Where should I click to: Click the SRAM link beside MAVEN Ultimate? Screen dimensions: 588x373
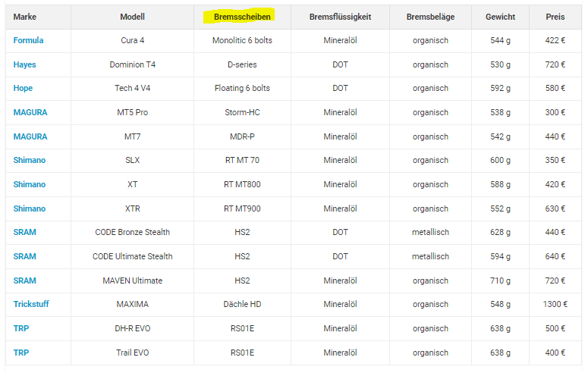24,281
